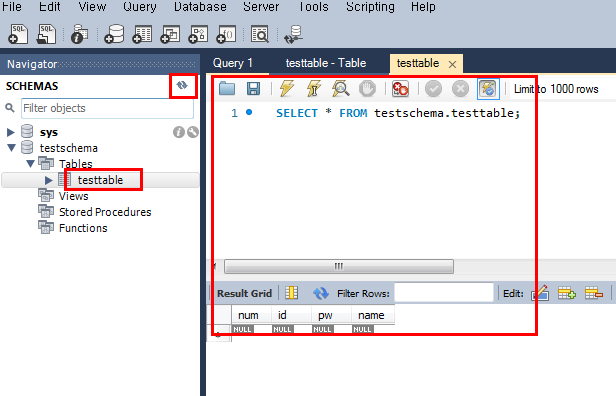Open the Limit to 1000 rows dropdown
Image resolution: width=616 pixels, height=396 pixels.
coord(556,89)
